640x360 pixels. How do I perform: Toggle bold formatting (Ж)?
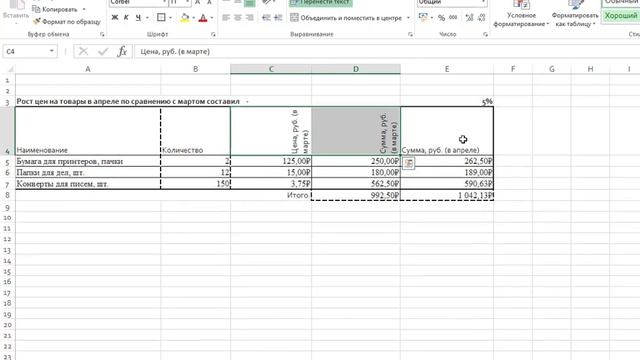click(115, 18)
